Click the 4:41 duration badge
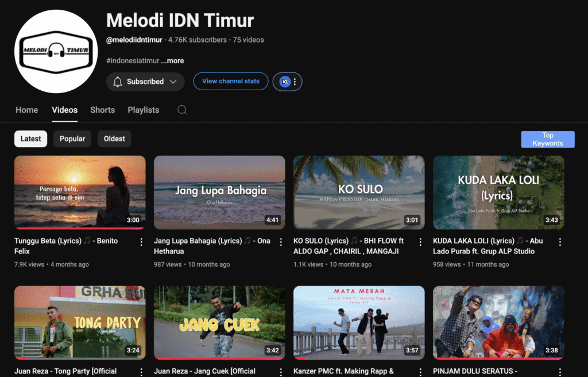The width and height of the screenshot is (588, 377). [273, 220]
